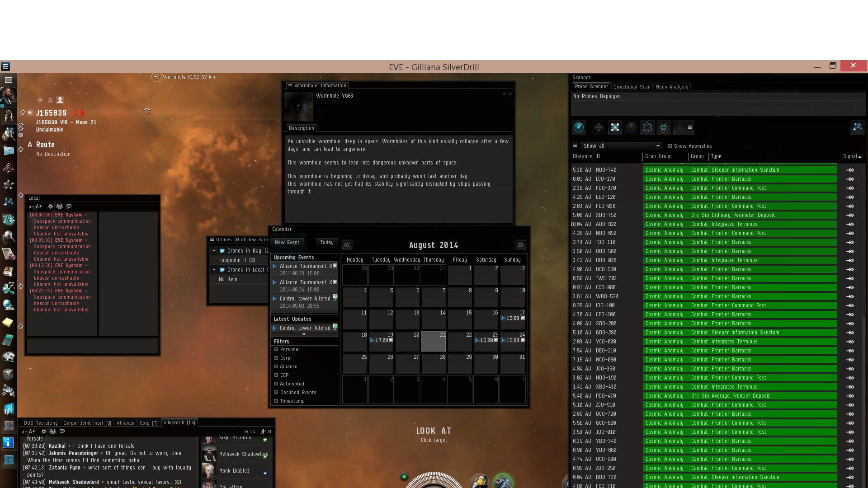Sort results by Signal column header
This screenshot has width=868, height=488.
(851, 156)
